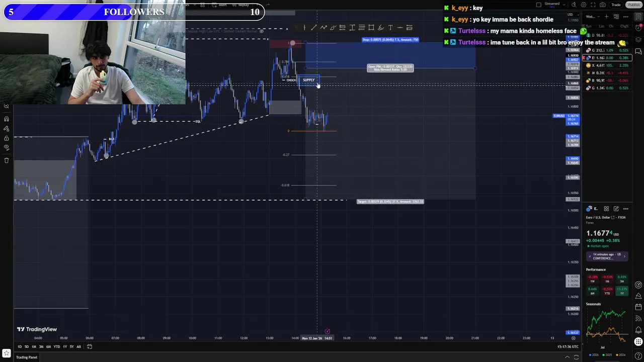Enter fullscreen mode
The height and width of the screenshot is (362, 644).
(593, 5)
